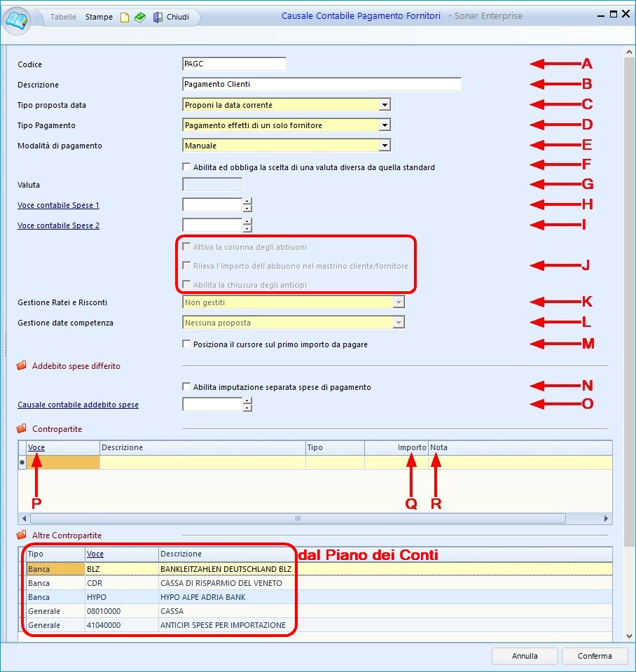This screenshot has height=672, width=636.
Task: Open the green book help icon
Action: click(140, 17)
